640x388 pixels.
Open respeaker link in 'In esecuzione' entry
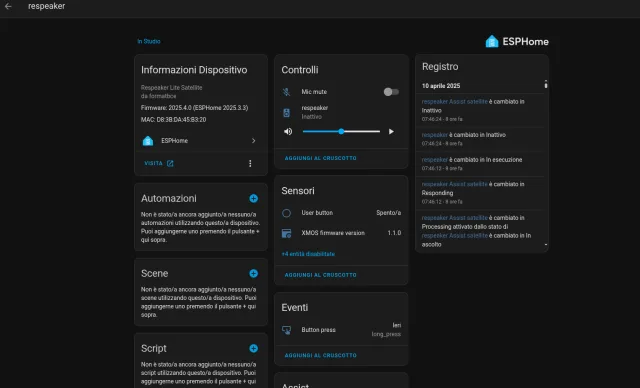pyautogui.click(x=434, y=160)
